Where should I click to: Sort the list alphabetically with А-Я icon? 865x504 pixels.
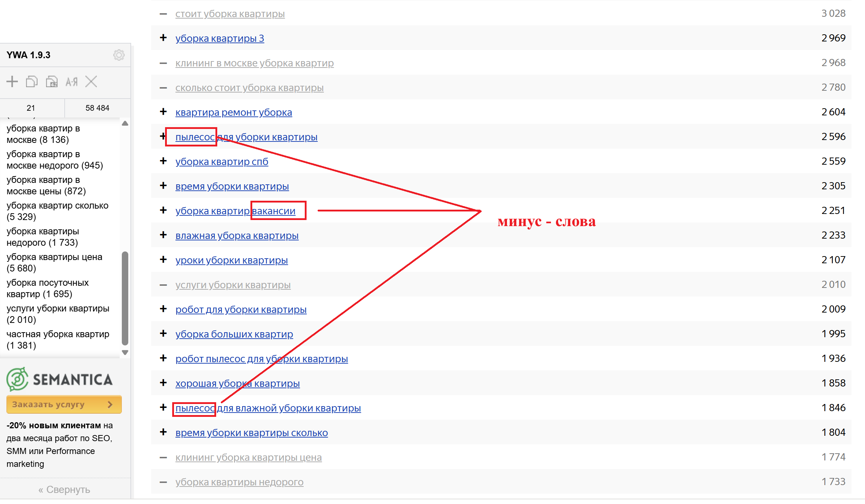[71, 82]
